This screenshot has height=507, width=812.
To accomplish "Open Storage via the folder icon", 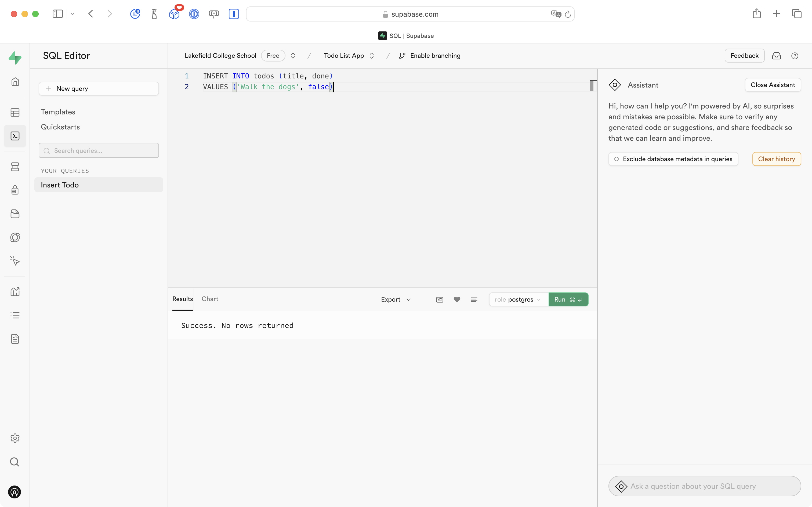I will click(15, 213).
